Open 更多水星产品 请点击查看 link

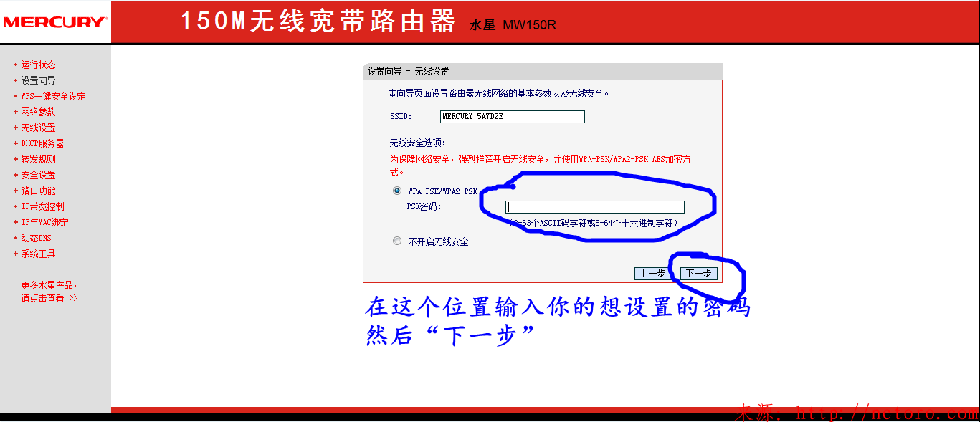tap(49, 292)
